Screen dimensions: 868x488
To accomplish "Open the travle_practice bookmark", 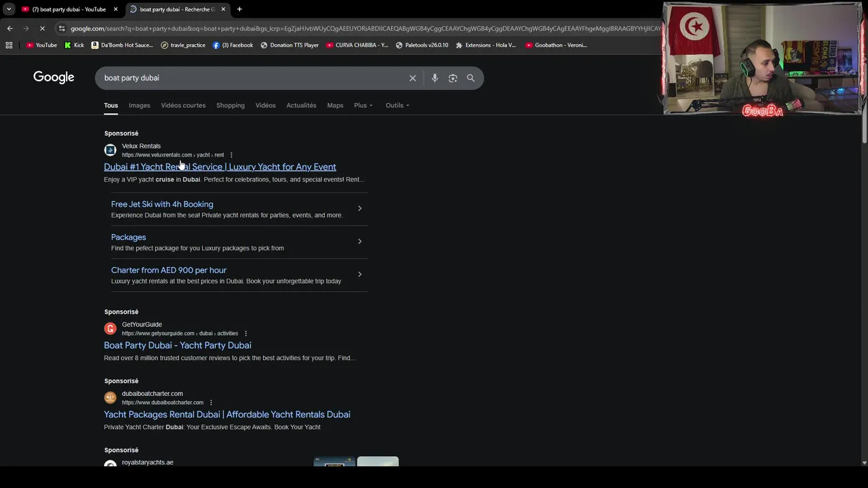I will click(x=183, y=45).
